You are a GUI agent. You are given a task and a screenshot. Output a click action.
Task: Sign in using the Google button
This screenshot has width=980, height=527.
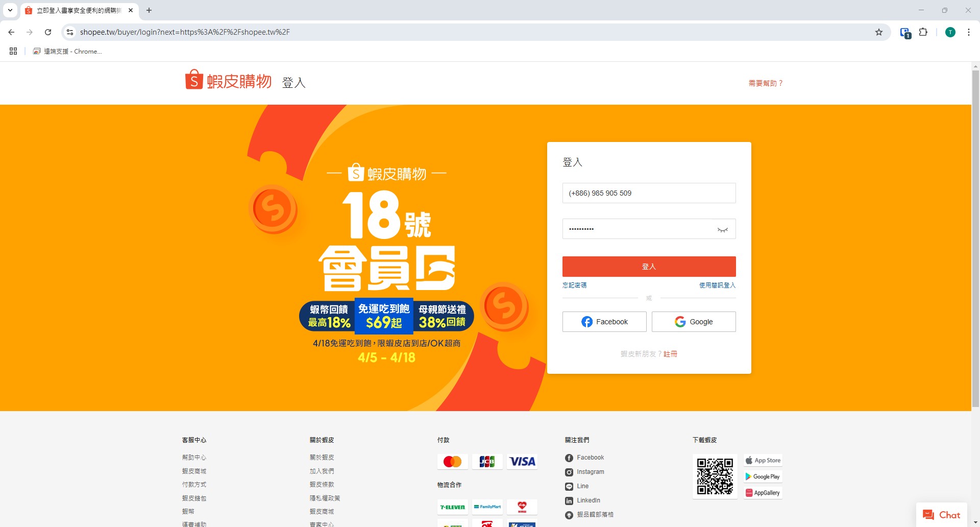point(694,321)
